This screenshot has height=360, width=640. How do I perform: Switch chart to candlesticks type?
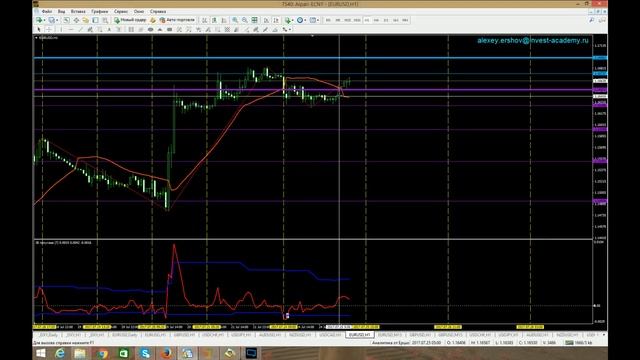tap(214, 20)
